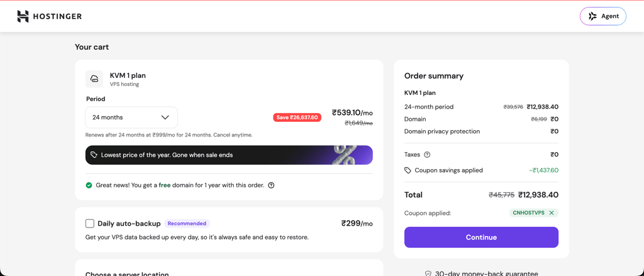Open the 24 months period dropdown

pos(131,118)
